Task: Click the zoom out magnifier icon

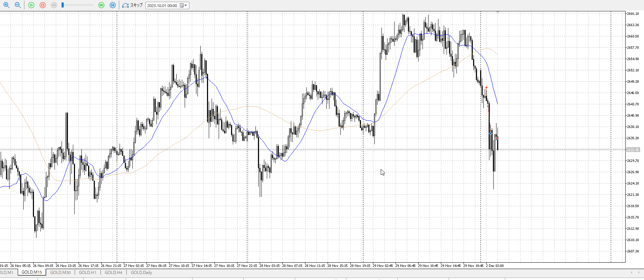Action: [17, 5]
